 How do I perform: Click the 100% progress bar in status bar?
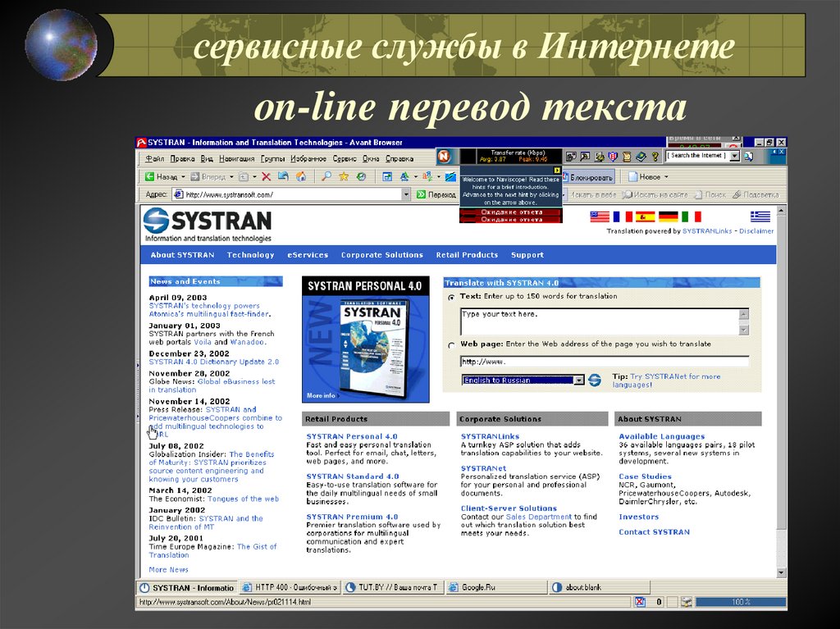739,601
